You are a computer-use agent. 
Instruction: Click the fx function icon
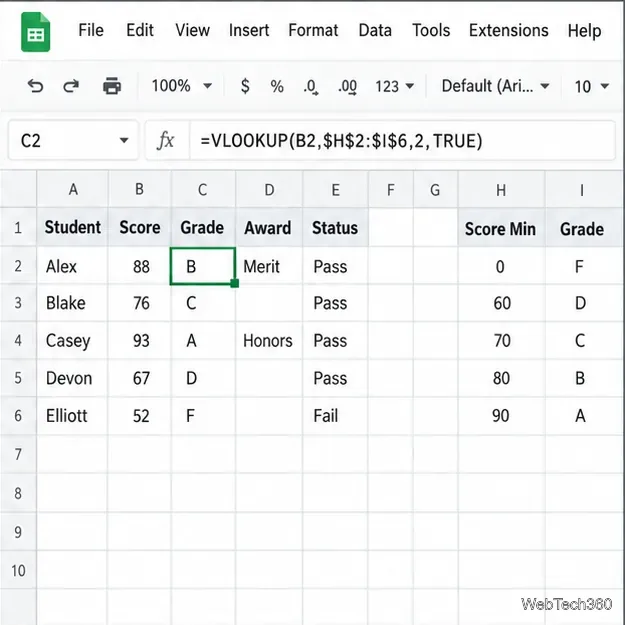tap(165, 141)
